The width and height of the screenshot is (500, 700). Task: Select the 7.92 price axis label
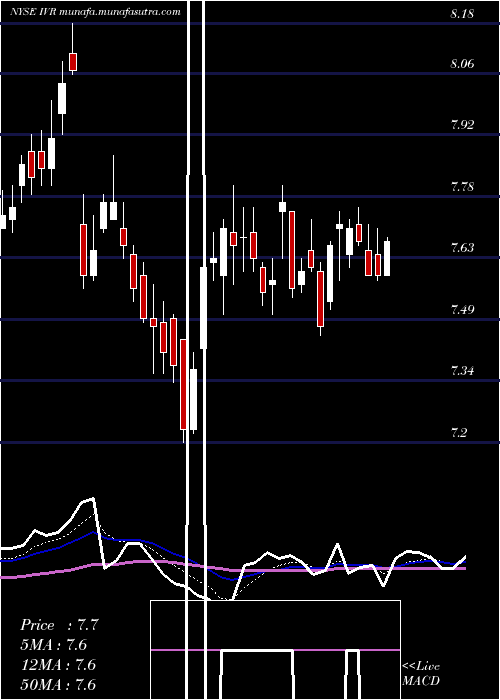(x=462, y=125)
